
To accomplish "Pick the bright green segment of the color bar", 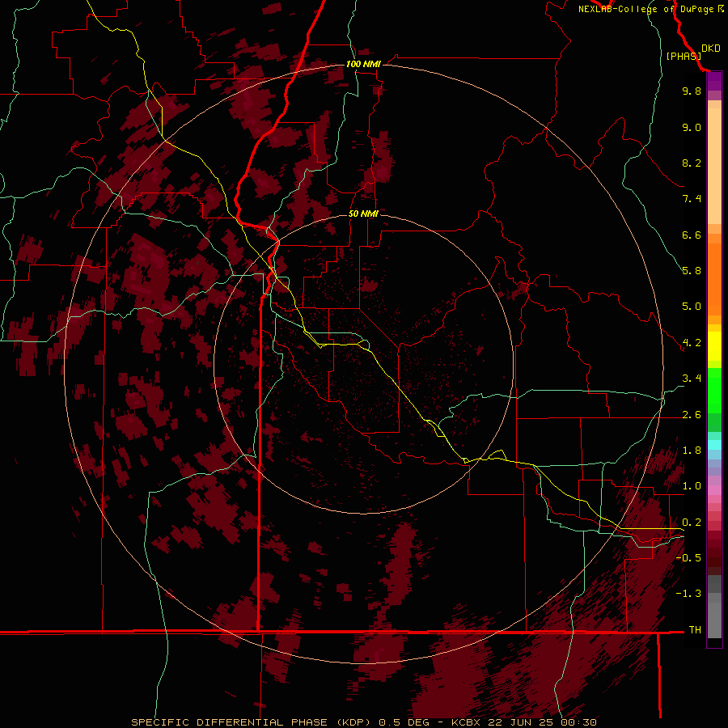I will pos(714,391).
